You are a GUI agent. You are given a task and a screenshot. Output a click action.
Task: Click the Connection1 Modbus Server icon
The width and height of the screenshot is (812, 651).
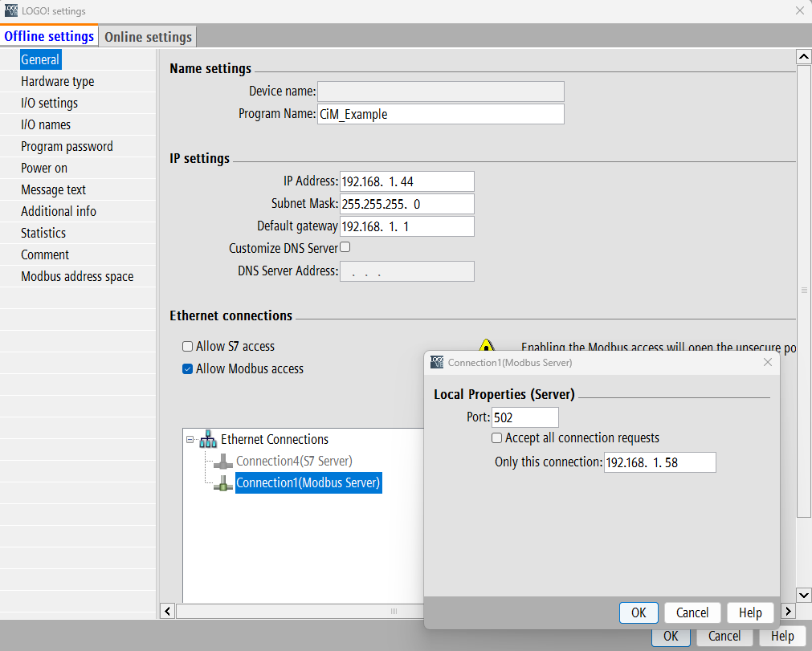[x=222, y=483]
